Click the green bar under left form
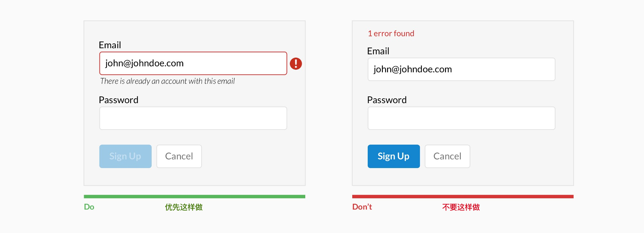This screenshot has height=233, width=644. click(194, 196)
